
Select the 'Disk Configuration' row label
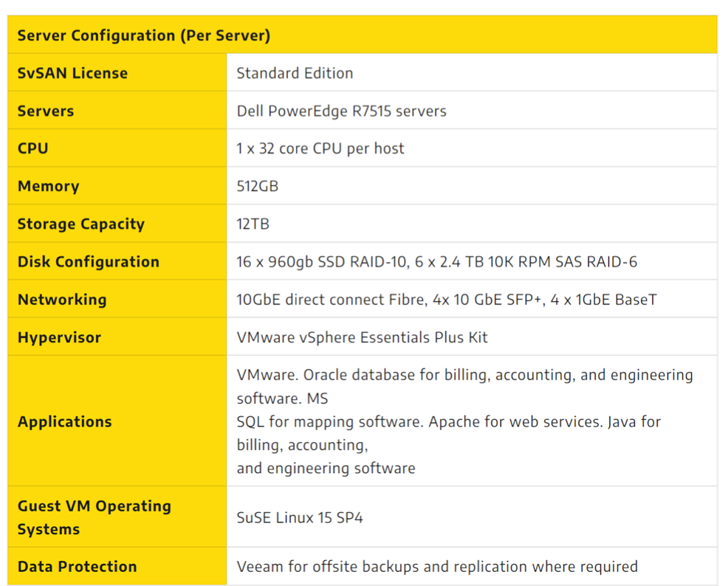point(89,261)
